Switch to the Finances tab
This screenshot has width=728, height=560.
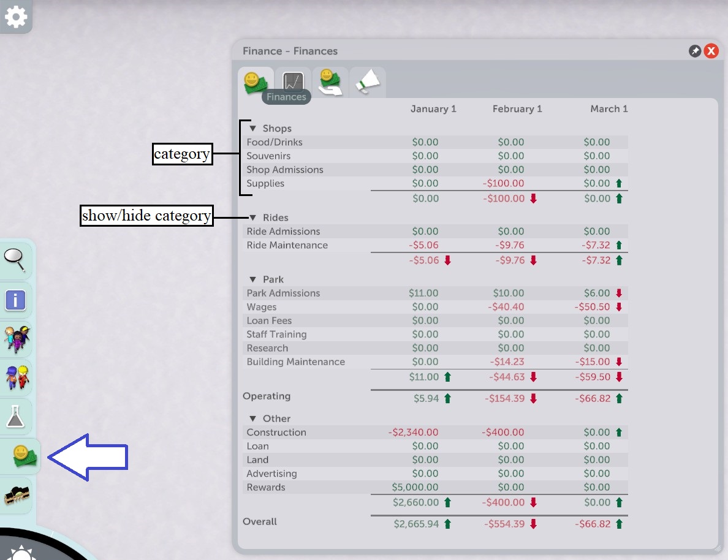point(256,83)
